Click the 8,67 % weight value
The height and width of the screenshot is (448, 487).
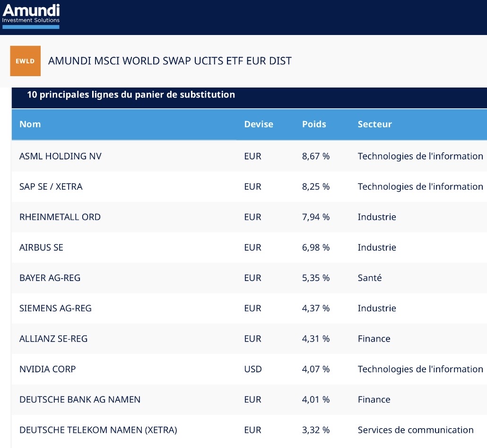tap(315, 156)
